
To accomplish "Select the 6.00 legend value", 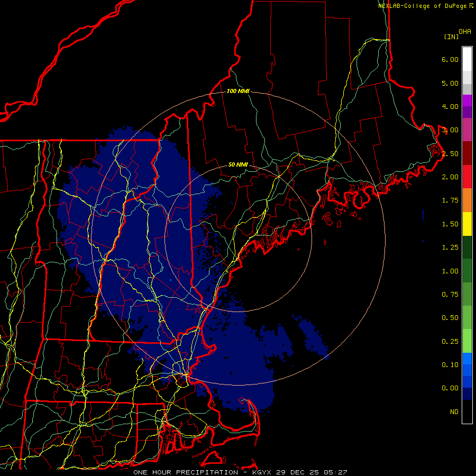I will coord(450,59).
